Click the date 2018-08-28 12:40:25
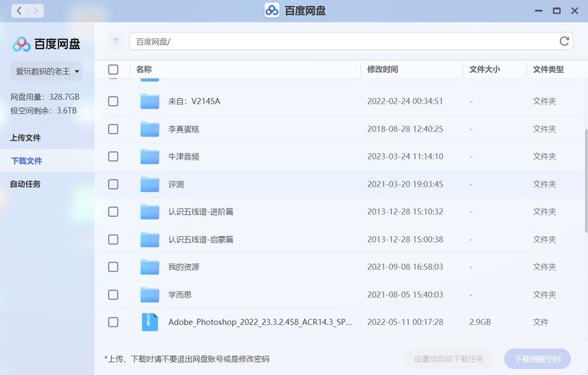Screen dimensions: 588x375 click(x=405, y=129)
